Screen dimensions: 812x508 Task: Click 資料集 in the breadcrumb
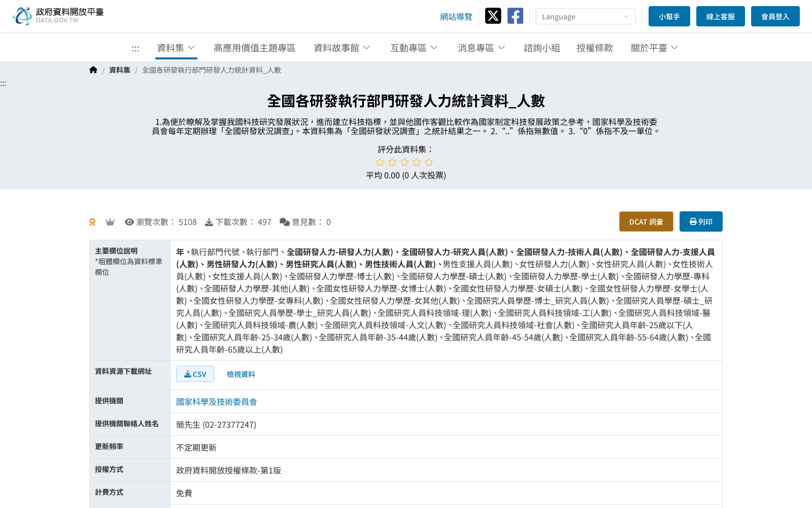coord(120,70)
